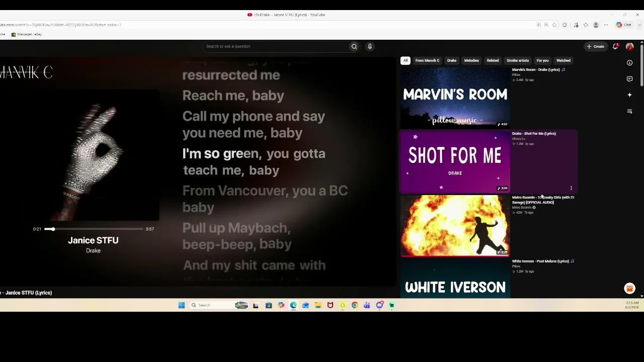Image resolution: width=644 pixels, height=362 pixels.
Task: Click the YouTube search magnifier button
Action: click(x=354, y=46)
